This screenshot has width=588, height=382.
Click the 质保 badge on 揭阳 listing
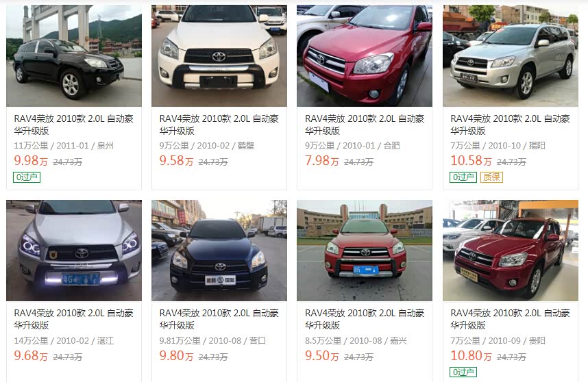(x=491, y=177)
